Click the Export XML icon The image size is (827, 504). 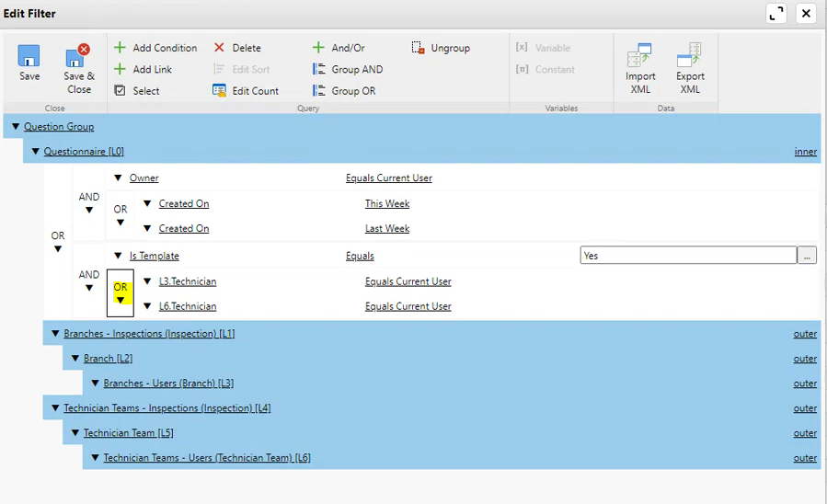pyautogui.click(x=690, y=56)
